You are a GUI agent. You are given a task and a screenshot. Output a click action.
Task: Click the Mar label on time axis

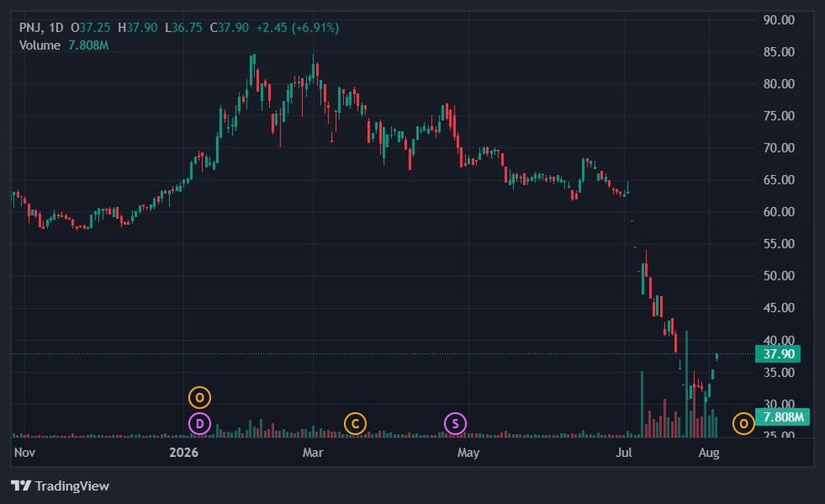(x=313, y=452)
